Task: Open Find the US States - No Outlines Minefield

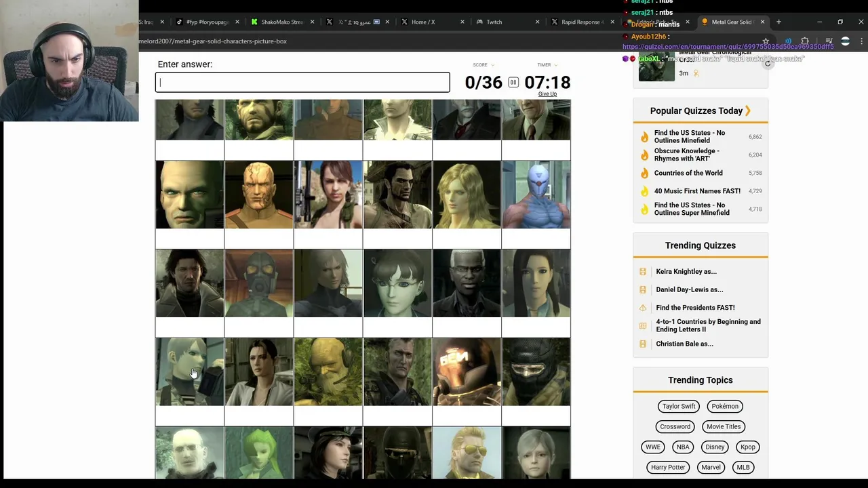Action: click(x=690, y=137)
